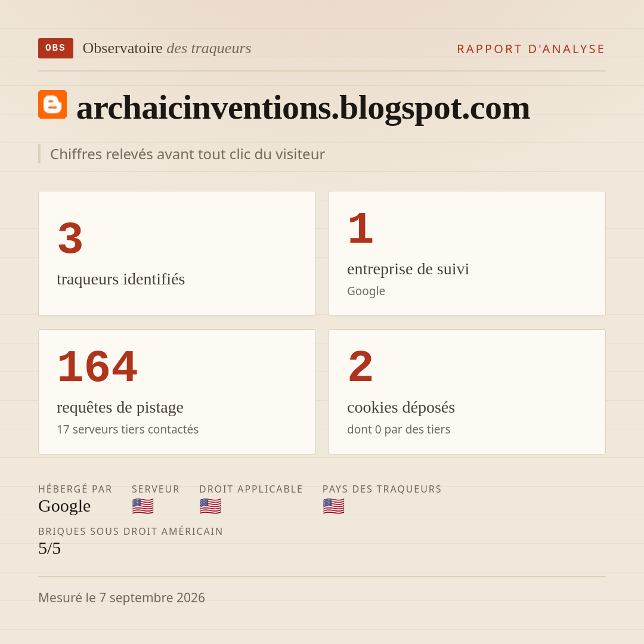Click the Mesuré le 7 septembre 2026 date
The image size is (644, 644).
(x=122, y=597)
